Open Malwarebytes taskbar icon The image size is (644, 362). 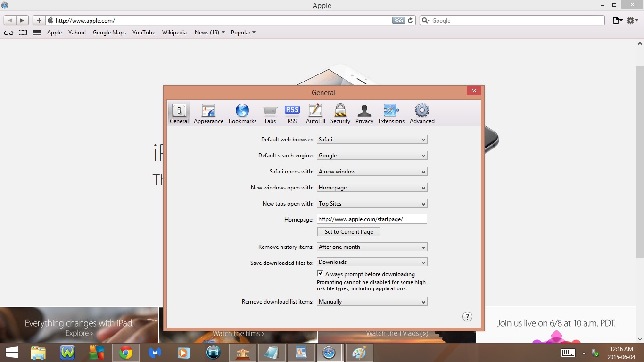tap(155, 353)
